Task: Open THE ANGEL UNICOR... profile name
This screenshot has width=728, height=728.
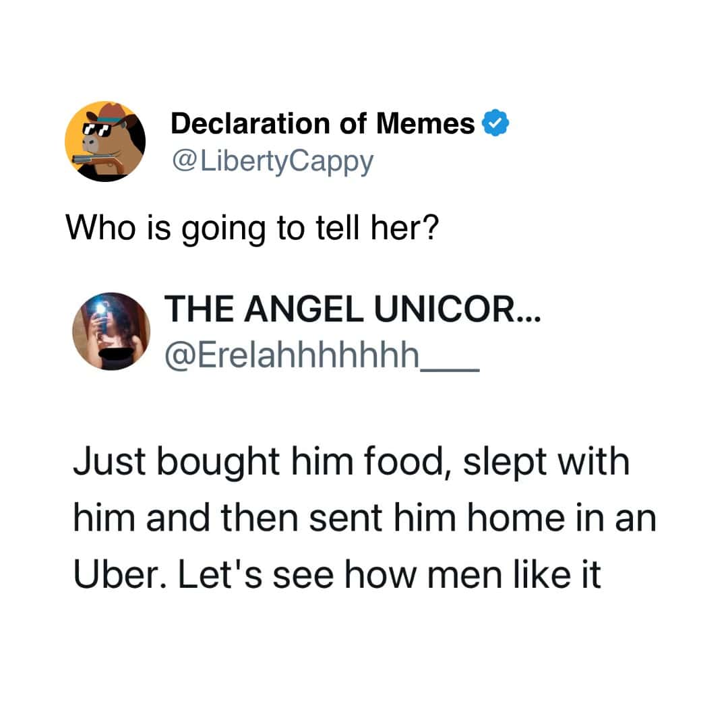Action: [353, 309]
